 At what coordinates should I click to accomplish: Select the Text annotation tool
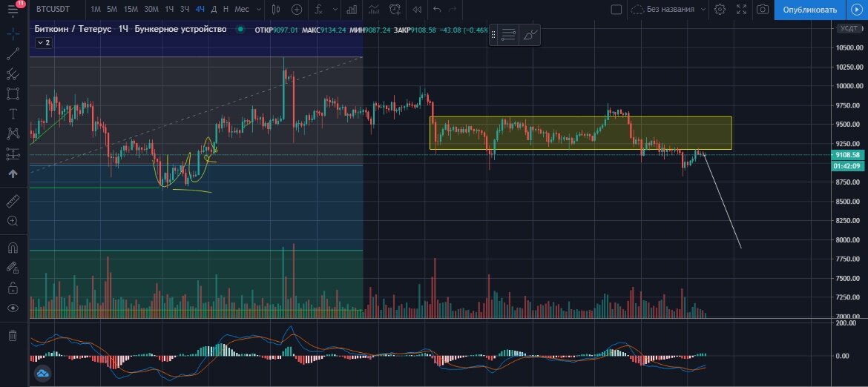pyautogui.click(x=13, y=113)
